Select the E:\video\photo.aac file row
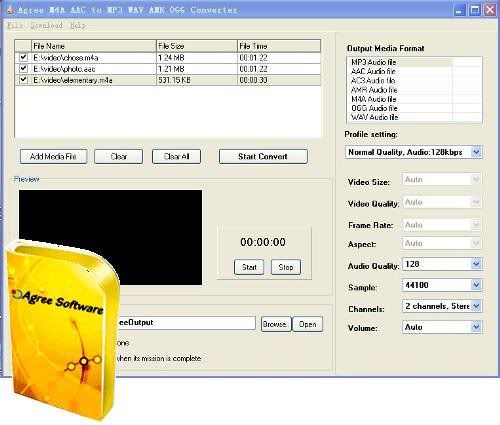500x425 pixels. (168, 69)
